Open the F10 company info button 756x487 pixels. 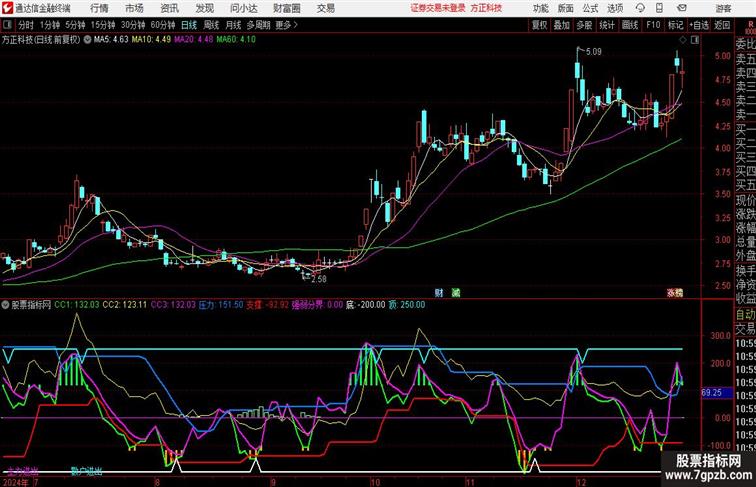[x=653, y=25]
